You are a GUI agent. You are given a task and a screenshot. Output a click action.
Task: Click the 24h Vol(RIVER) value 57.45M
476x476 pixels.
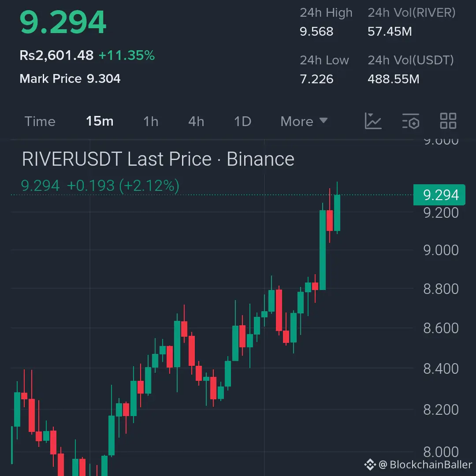[x=390, y=32]
